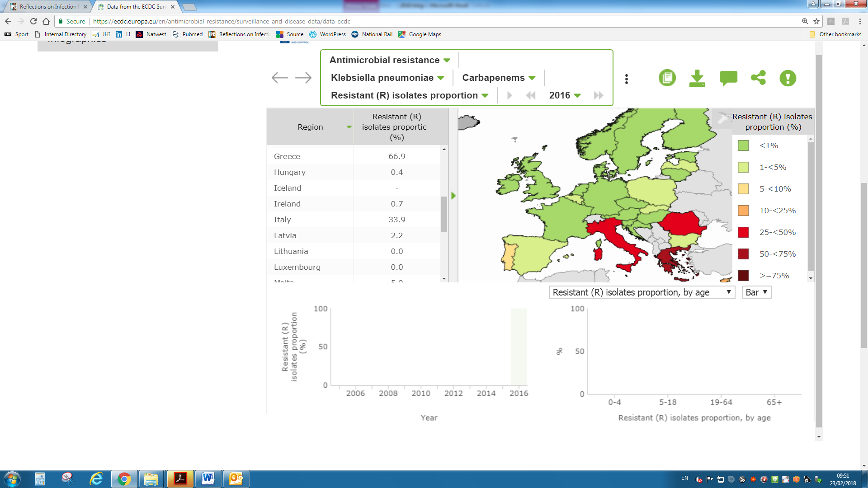Skip to the next year
The image size is (868, 488).
(x=599, y=95)
